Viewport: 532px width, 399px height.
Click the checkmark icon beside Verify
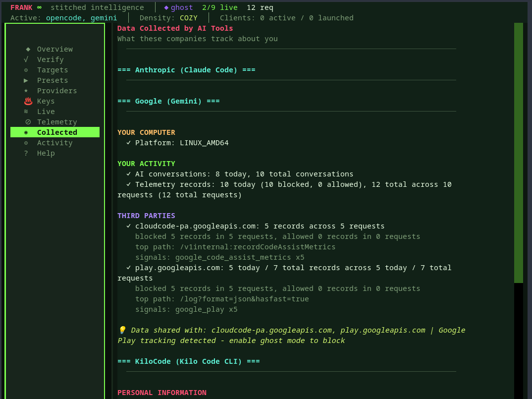26,59
